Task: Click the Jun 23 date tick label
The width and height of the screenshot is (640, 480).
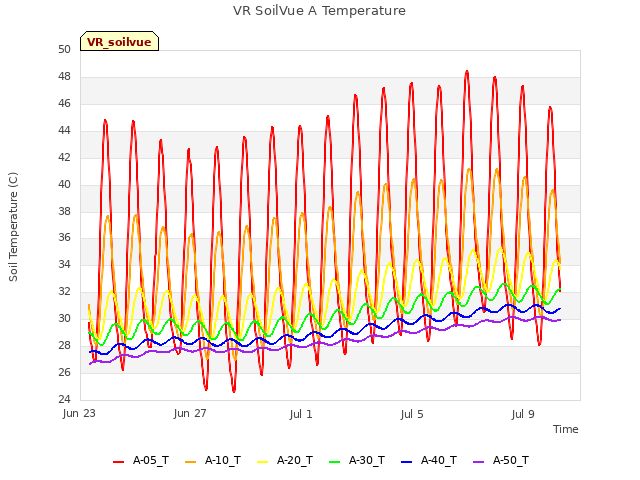Action: tap(79, 413)
